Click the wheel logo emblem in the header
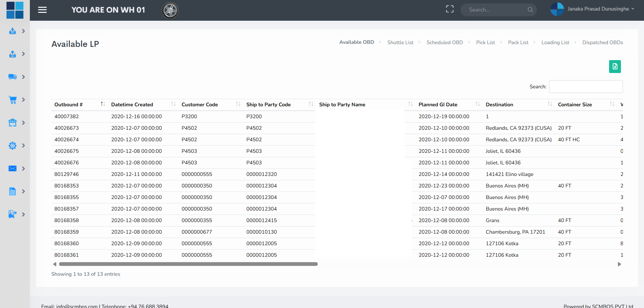 [x=170, y=10]
